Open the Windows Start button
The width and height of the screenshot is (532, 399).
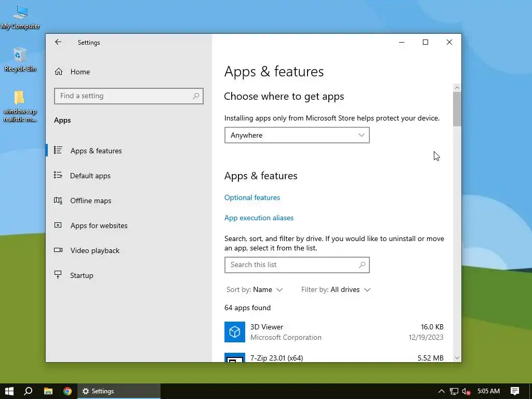(9, 391)
